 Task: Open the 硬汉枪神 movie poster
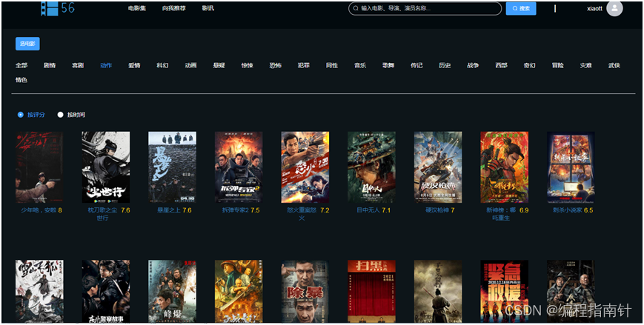[x=438, y=167]
